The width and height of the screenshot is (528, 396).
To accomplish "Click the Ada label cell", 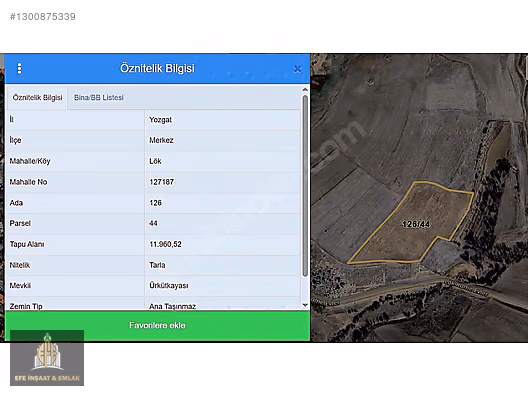I will (75, 203).
